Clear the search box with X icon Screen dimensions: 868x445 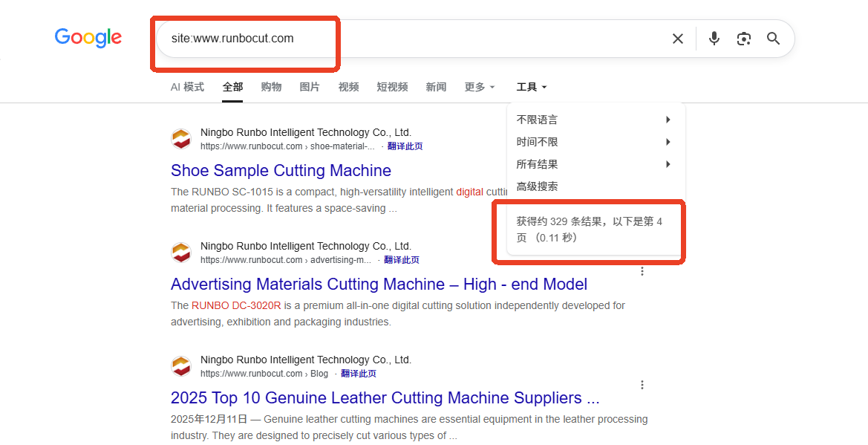pos(678,38)
